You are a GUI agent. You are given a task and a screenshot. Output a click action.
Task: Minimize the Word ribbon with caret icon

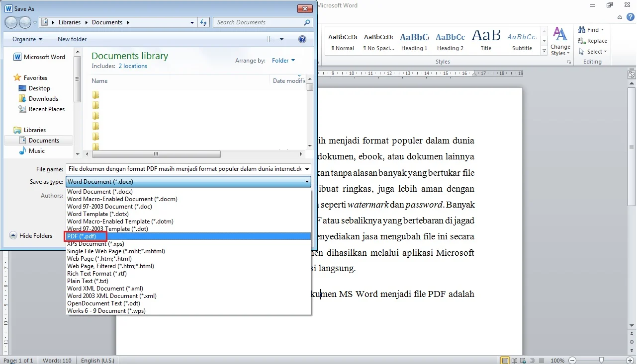[621, 17]
